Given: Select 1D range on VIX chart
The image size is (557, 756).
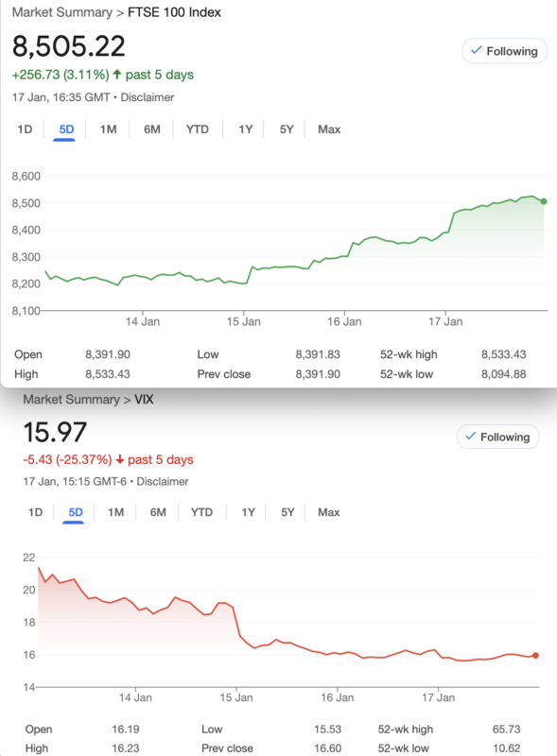Looking at the screenshot, I should pyautogui.click(x=35, y=512).
